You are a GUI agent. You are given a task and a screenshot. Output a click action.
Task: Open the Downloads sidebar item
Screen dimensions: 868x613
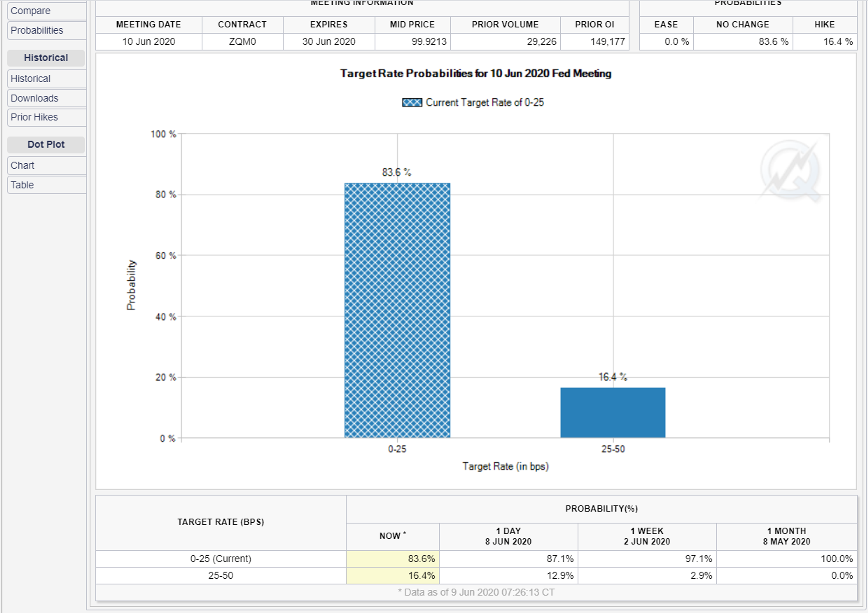pos(47,98)
